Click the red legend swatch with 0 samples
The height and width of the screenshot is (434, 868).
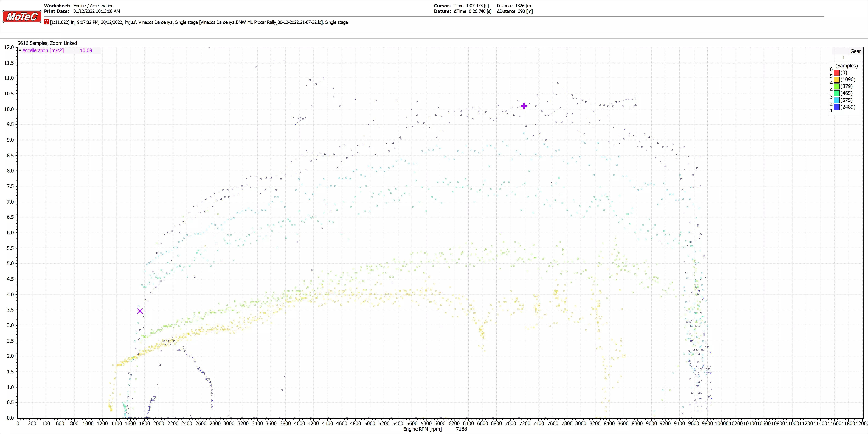(836, 73)
